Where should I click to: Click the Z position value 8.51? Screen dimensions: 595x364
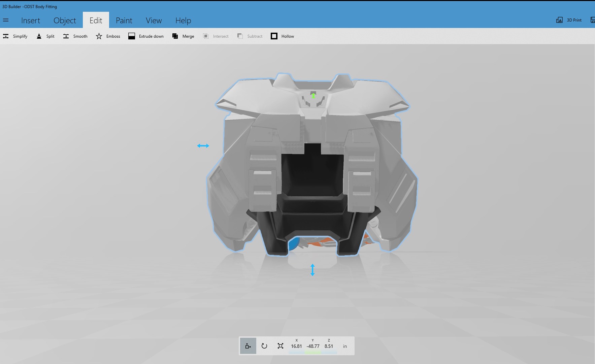(329, 346)
